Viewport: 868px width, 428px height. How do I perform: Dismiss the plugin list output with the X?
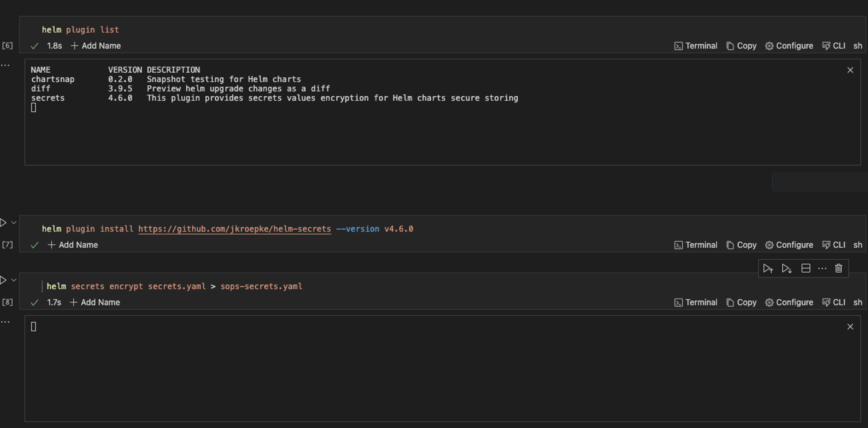(850, 70)
